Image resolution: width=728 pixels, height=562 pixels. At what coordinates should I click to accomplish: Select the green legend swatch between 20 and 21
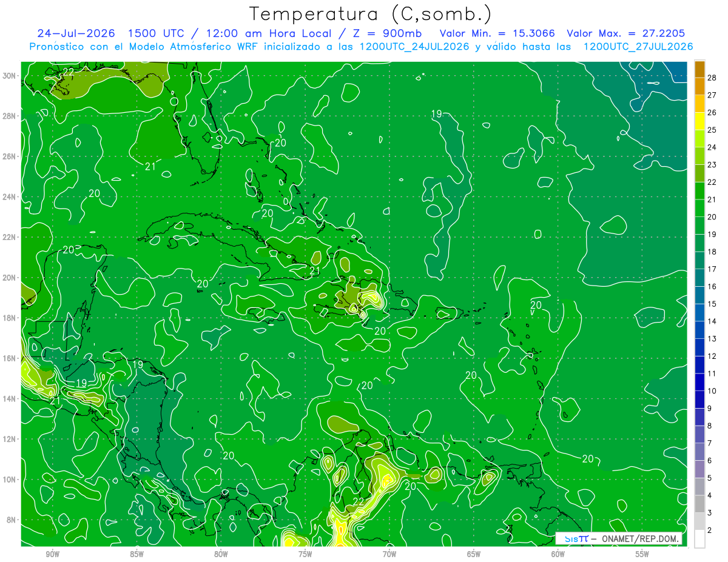click(699, 208)
